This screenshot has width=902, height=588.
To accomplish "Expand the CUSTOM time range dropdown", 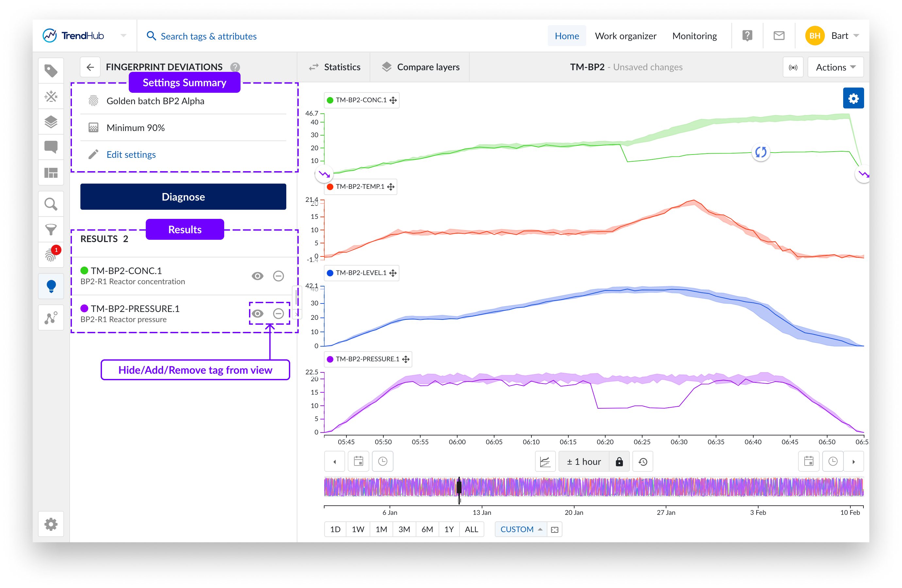I will pos(521,529).
